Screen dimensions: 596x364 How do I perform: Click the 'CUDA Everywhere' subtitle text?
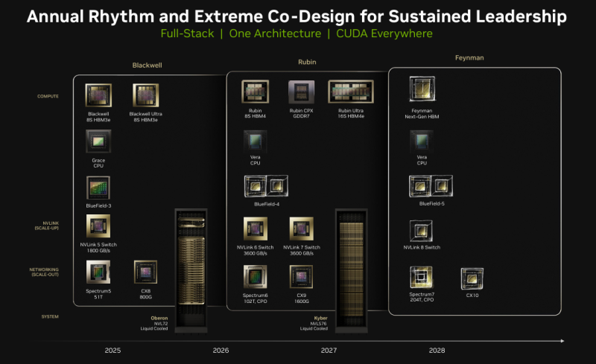coord(384,33)
